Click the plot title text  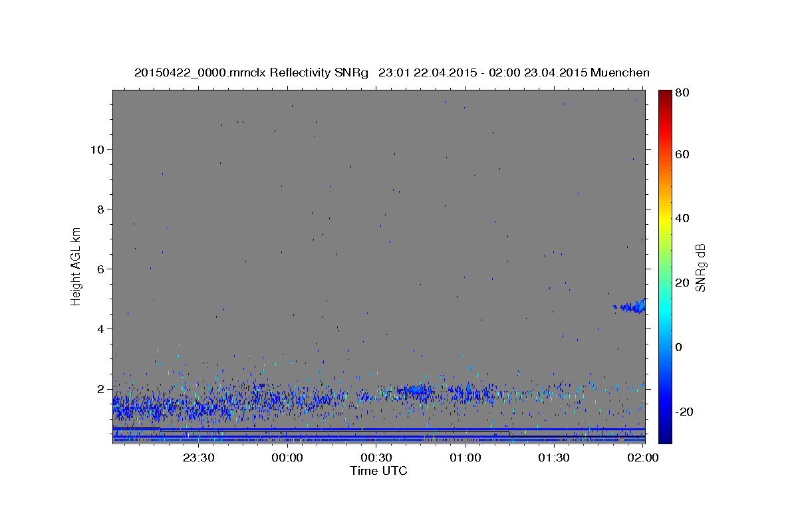pos(392,72)
